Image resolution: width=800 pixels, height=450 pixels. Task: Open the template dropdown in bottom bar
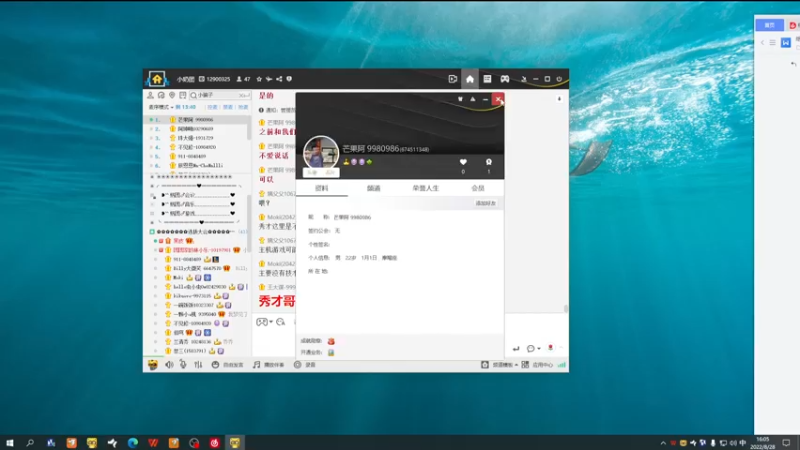499,365
